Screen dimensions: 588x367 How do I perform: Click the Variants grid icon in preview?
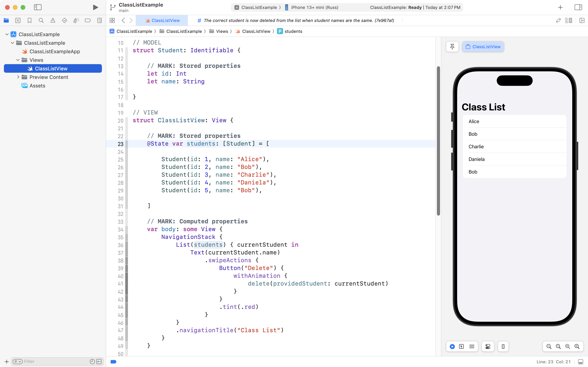click(x=472, y=346)
